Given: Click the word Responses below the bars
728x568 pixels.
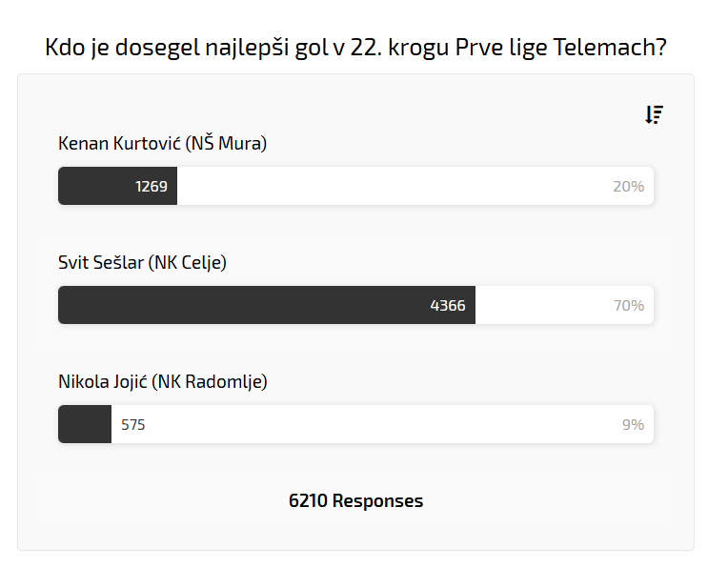Looking at the screenshot, I should 377,500.
